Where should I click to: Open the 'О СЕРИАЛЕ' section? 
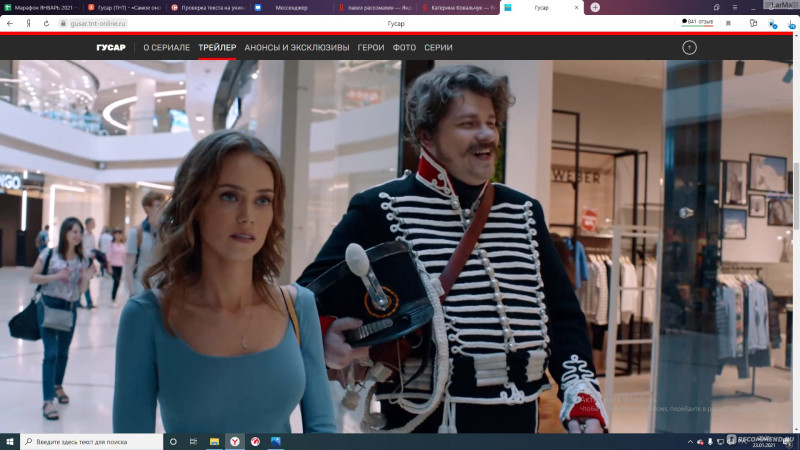pos(166,47)
